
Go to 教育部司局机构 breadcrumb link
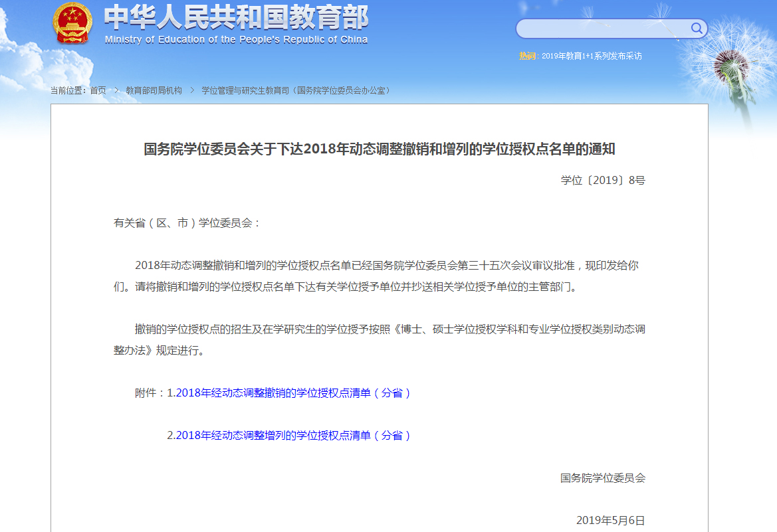click(154, 90)
